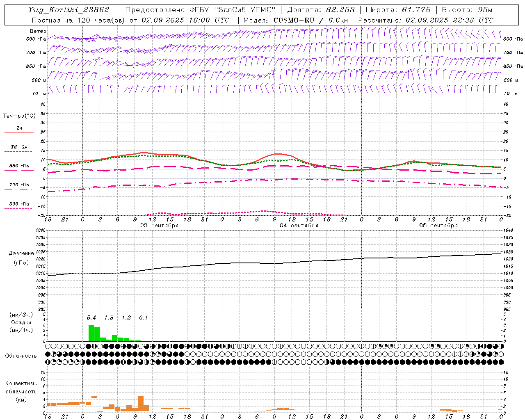Click the '(мм/1ч.)' precipitation unit label
Viewport: 525px width, 420px height.
pyautogui.click(x=21, y=330)
